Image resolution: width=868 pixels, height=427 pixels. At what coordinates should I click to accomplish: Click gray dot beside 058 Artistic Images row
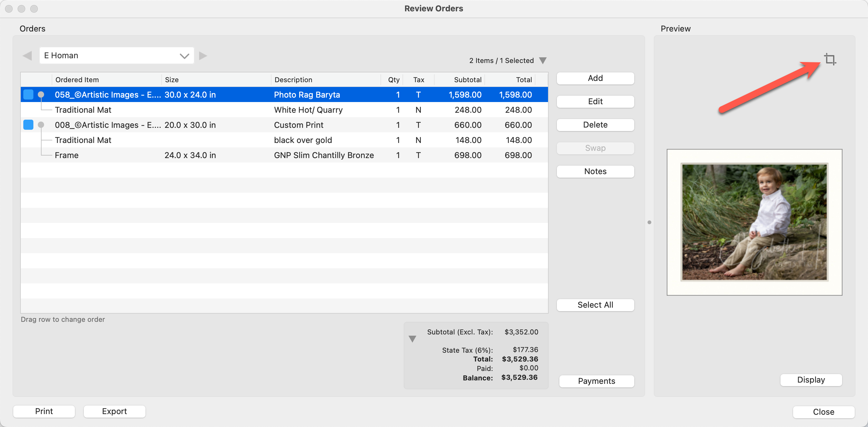[41, 95]
